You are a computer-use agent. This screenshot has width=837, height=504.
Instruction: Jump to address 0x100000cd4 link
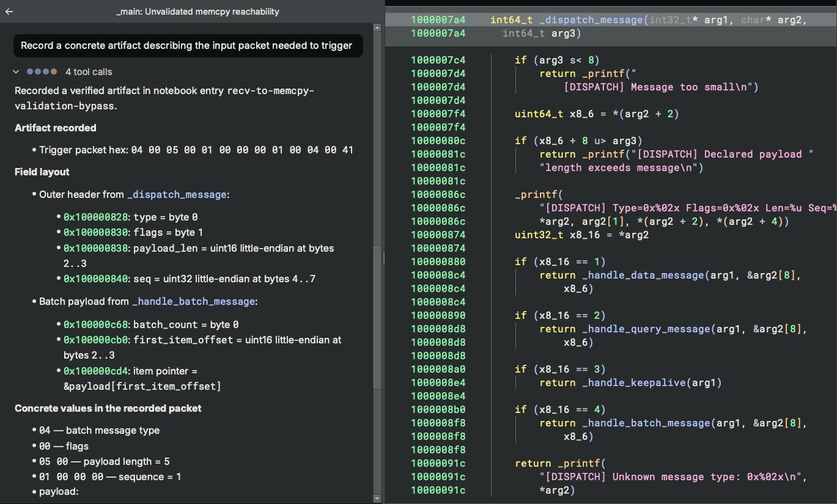96,371
